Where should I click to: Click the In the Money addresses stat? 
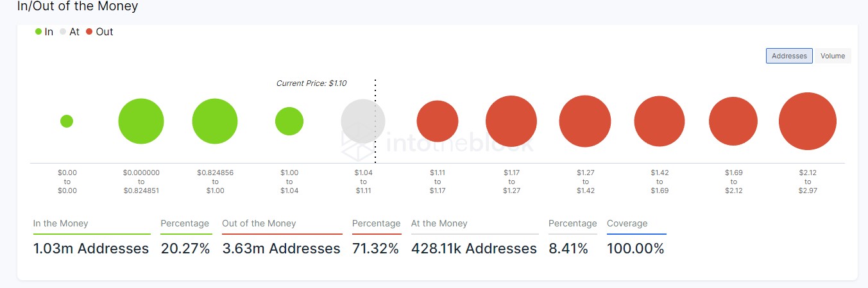(x=91, y=248)
